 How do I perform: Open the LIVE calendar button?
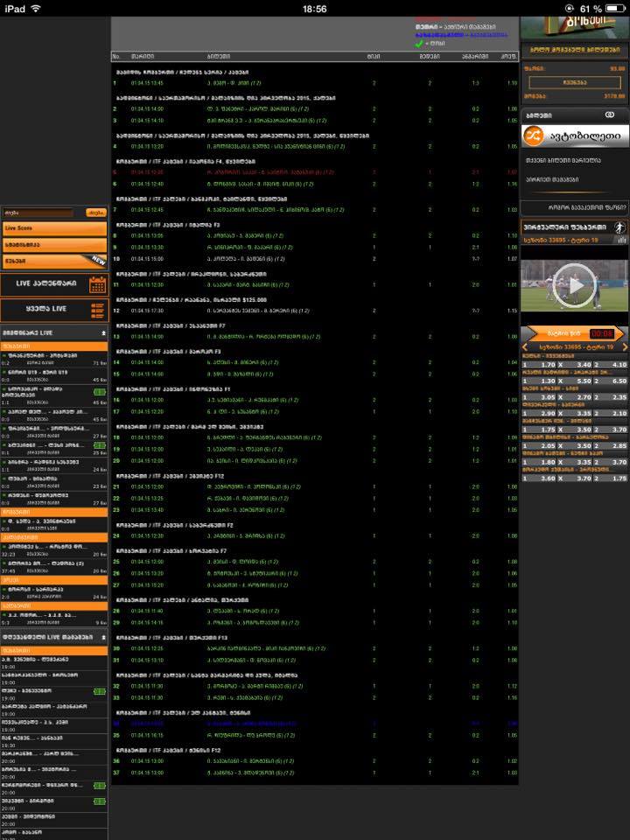click(x=54, y=284)
